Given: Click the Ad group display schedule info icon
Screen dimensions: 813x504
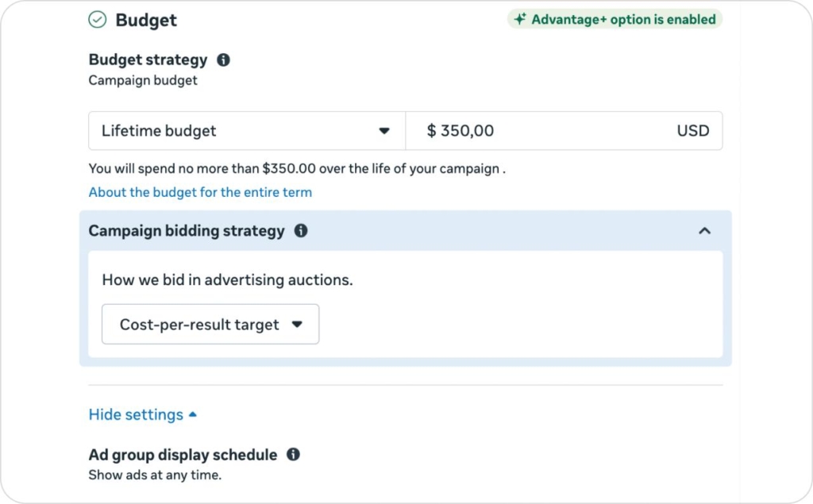Looking at the screenshot, I should (293, 454).
